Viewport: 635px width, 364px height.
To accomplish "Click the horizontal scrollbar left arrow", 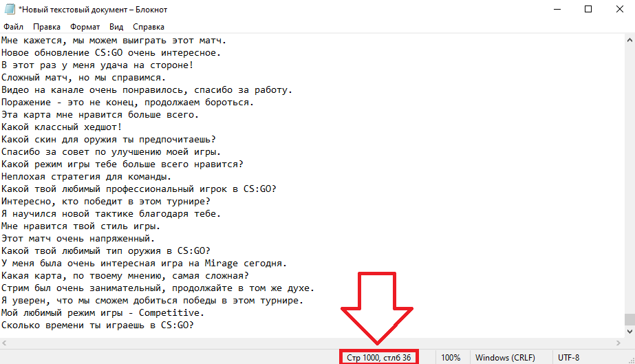I will coord(4,343).
